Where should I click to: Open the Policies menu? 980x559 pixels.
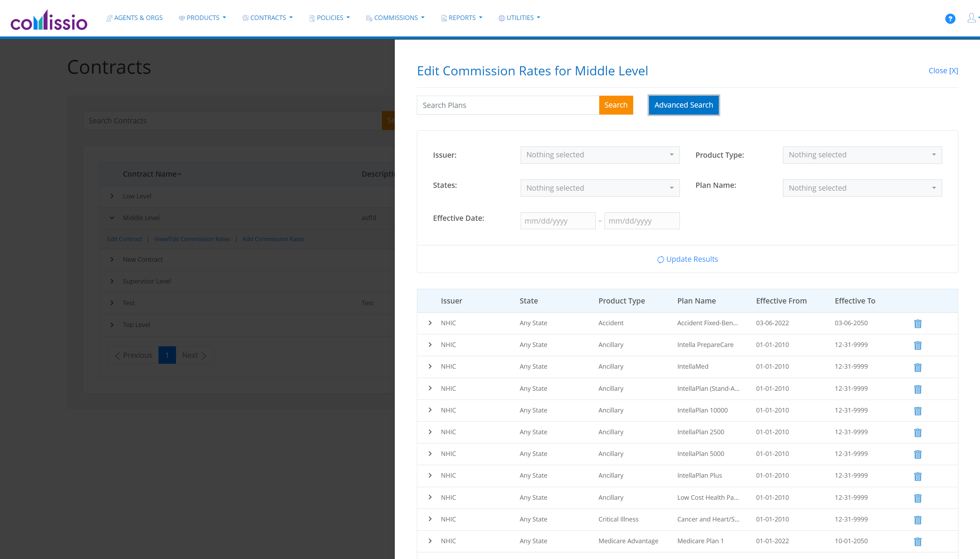330,18
